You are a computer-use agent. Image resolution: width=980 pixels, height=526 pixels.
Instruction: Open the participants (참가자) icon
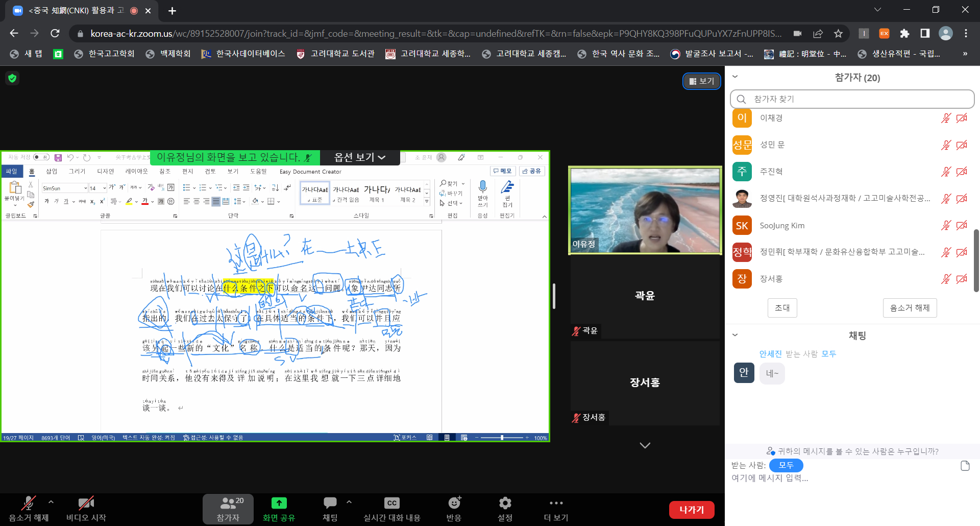click(228, 504)
